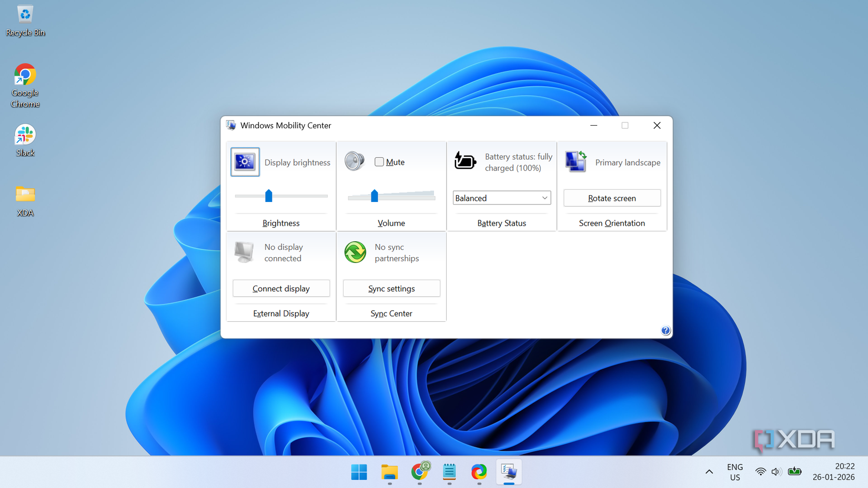
Task: Click the External Display tile label
Action: pyautogui.click(x=281, y=313)
